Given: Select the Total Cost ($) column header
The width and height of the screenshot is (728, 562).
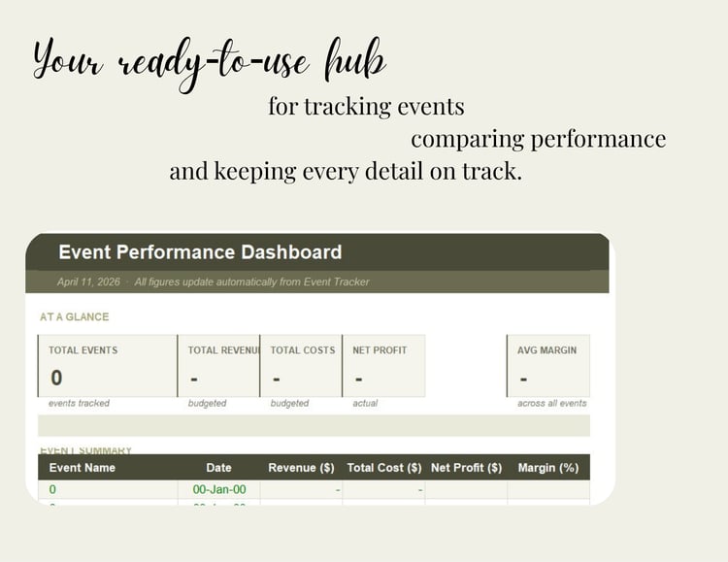Looking at the screenshot, I should [x=384, y=468].
